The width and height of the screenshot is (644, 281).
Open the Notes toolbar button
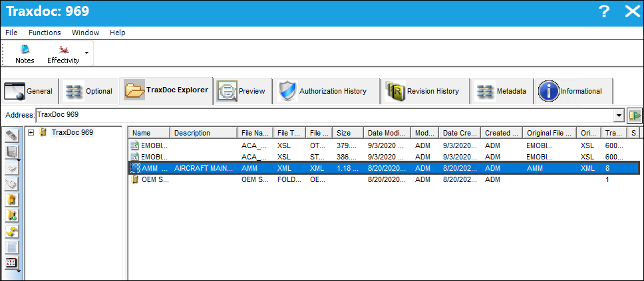(25, 54)
